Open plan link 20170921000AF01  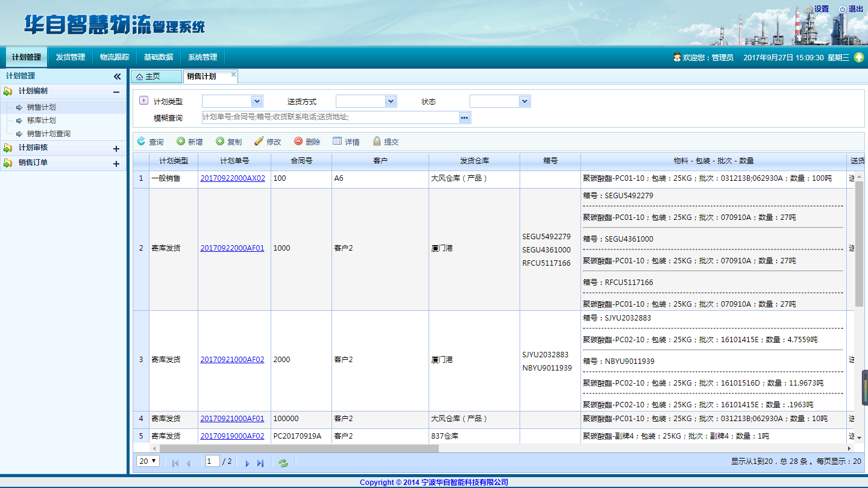[232, 419]
